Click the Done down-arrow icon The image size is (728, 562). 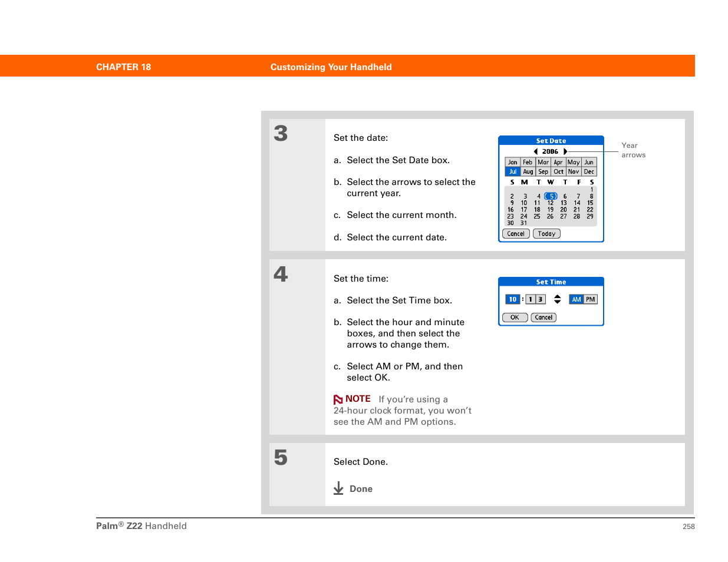(x=338, y=488)
